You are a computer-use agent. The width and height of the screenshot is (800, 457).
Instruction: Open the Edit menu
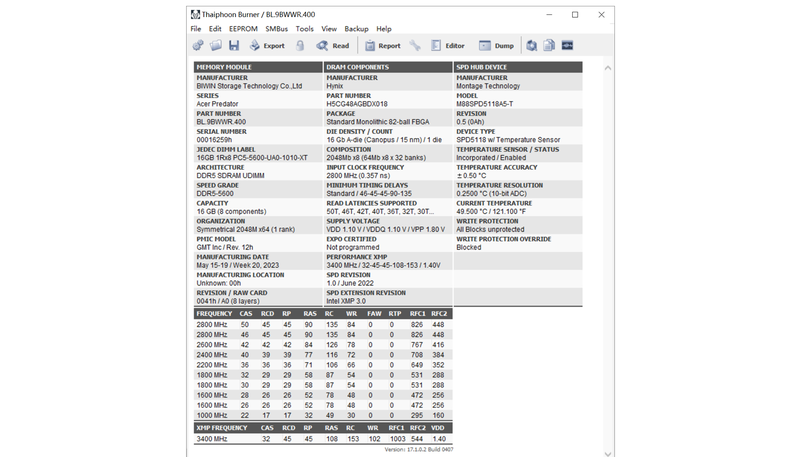pos(215,29)
